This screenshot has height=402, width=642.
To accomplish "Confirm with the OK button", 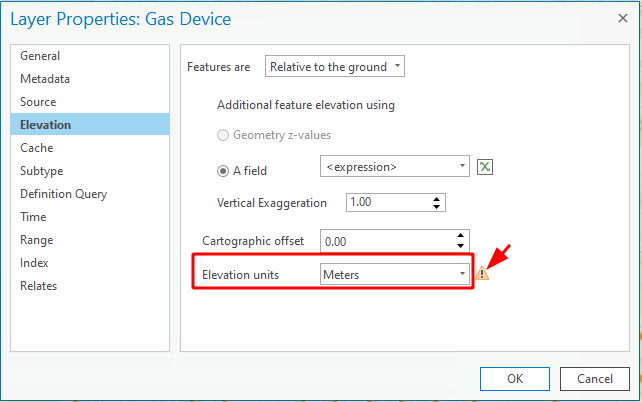I will pyautogui.click(x=515, y=379).
